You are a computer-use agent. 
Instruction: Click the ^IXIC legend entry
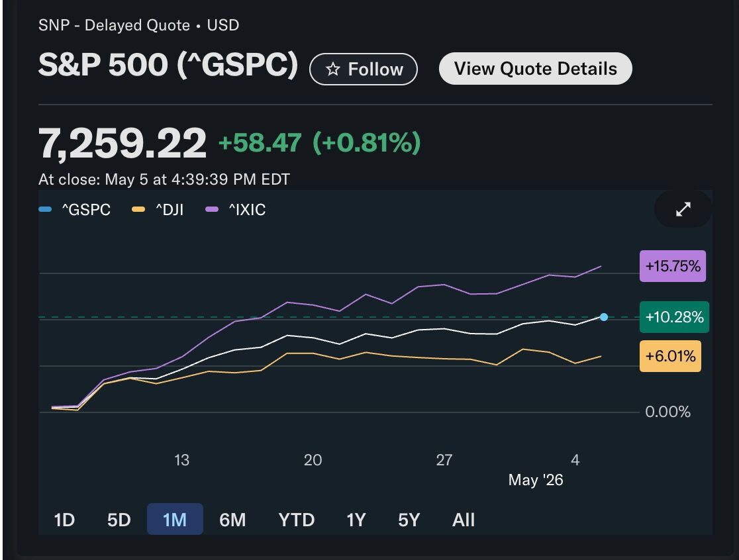pos(236,210)
